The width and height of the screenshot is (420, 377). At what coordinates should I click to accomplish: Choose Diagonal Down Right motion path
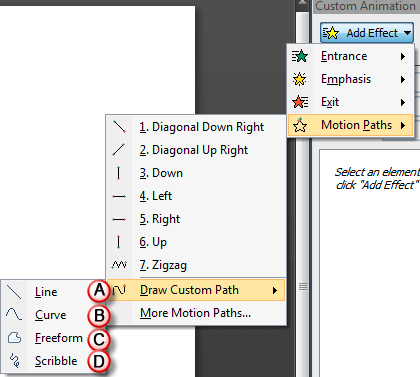(x=196, y=127)
